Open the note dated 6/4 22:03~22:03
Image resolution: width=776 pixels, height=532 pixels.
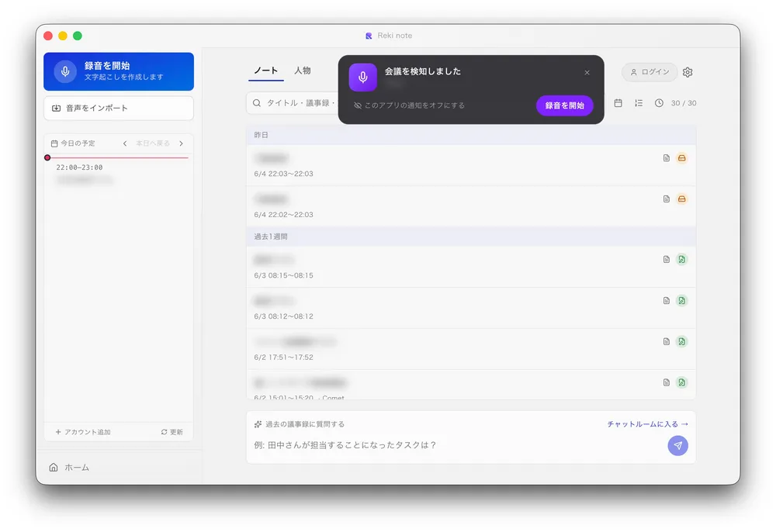[x=471, y=165]
